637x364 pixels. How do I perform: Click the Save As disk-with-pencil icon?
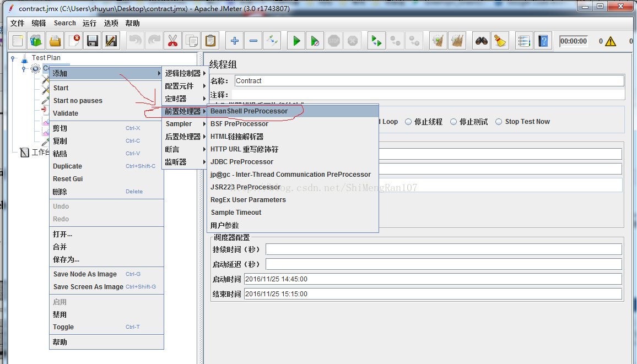pyautogui.click(x=111, y=41)
